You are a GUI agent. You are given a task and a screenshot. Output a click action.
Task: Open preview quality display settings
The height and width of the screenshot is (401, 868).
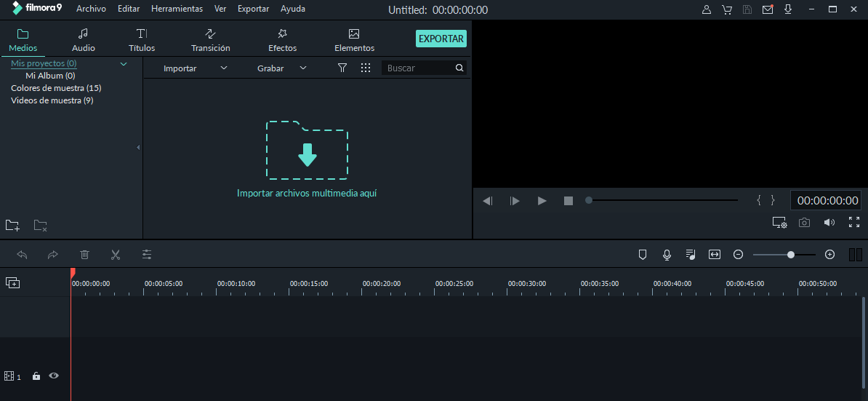[x=780, y=223]
